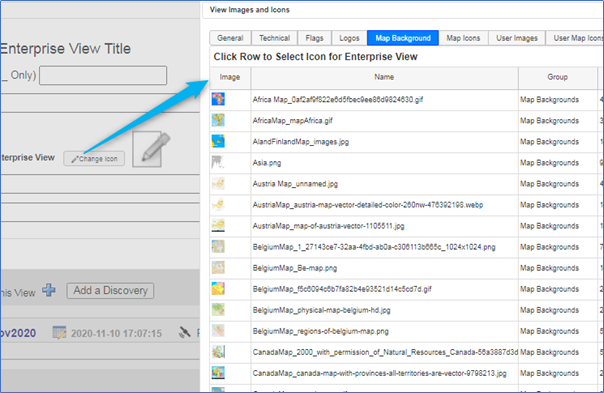604x393 pixels.
Task: Open the Map Icons tab
Action: coord(463,38)
